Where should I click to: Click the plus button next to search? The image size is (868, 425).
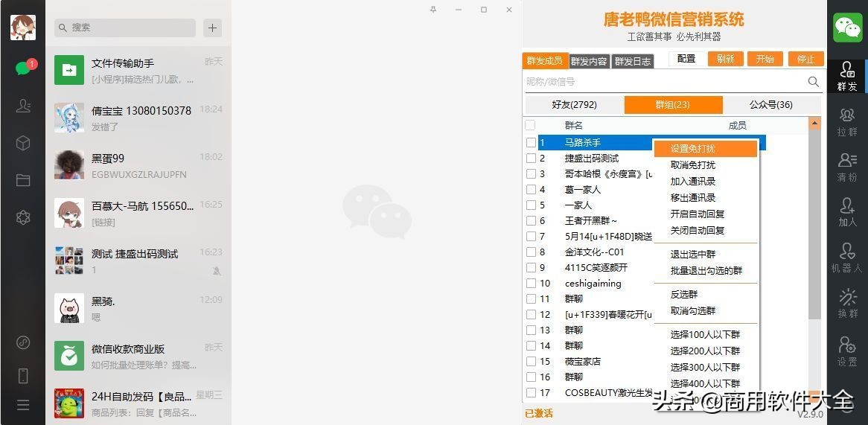click(213, 28)
